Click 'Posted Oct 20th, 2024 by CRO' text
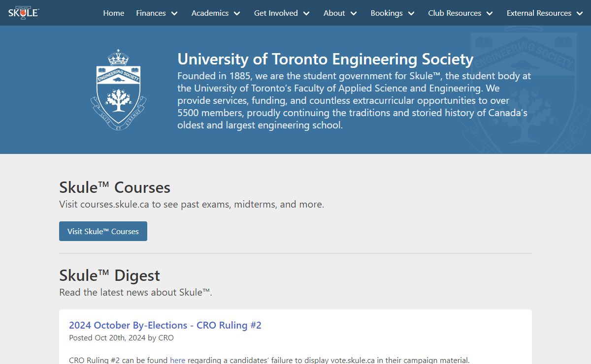The width and height of the screenshot is (591, 364). [x=121, y=338]
